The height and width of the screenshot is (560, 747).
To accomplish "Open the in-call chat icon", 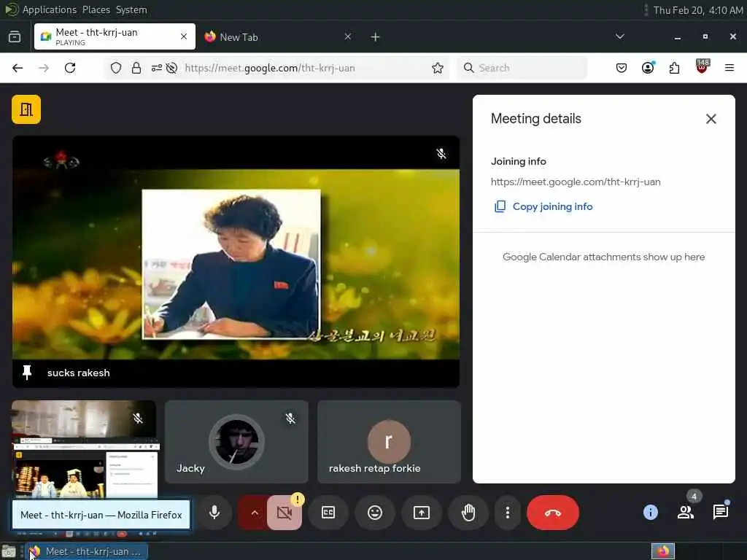I will click(720, 513).
